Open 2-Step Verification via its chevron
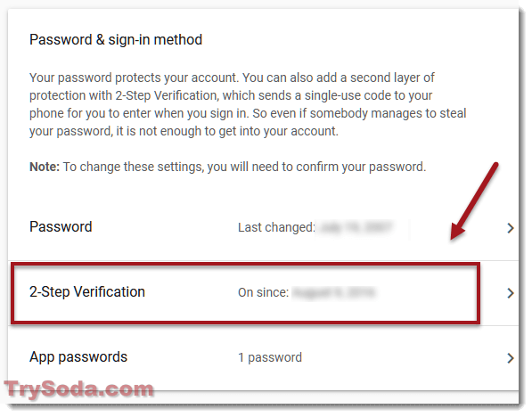Screen dimensions: 532x417 click(510, 293)
